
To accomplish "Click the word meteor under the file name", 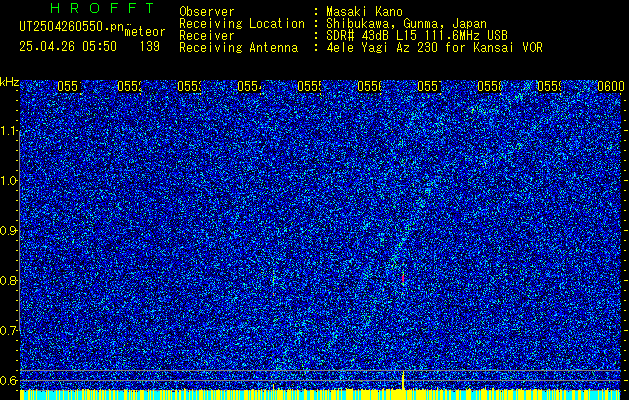I will tap(145, 32).
